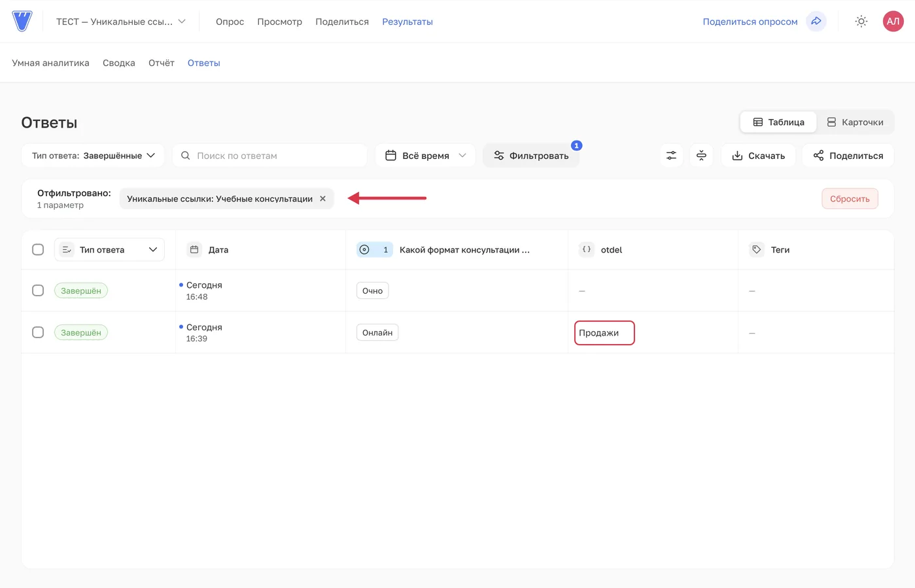915x588 pixels.
Task: Click the Очно answer cell
Action: point(372,290)
